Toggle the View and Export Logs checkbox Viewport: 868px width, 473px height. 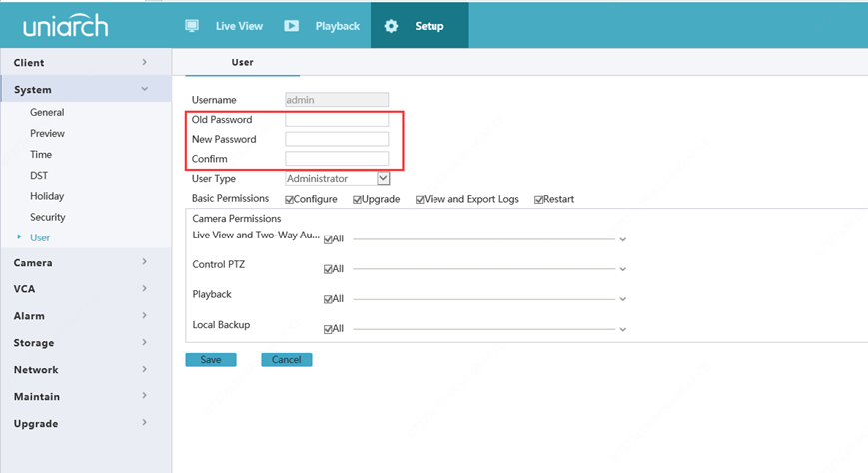click(x=421, y=200)
